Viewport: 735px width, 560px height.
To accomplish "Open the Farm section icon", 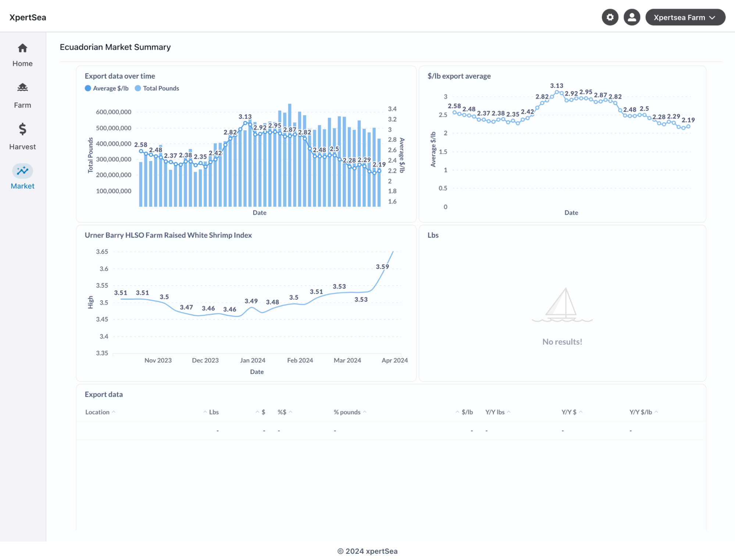I will 22,88.
